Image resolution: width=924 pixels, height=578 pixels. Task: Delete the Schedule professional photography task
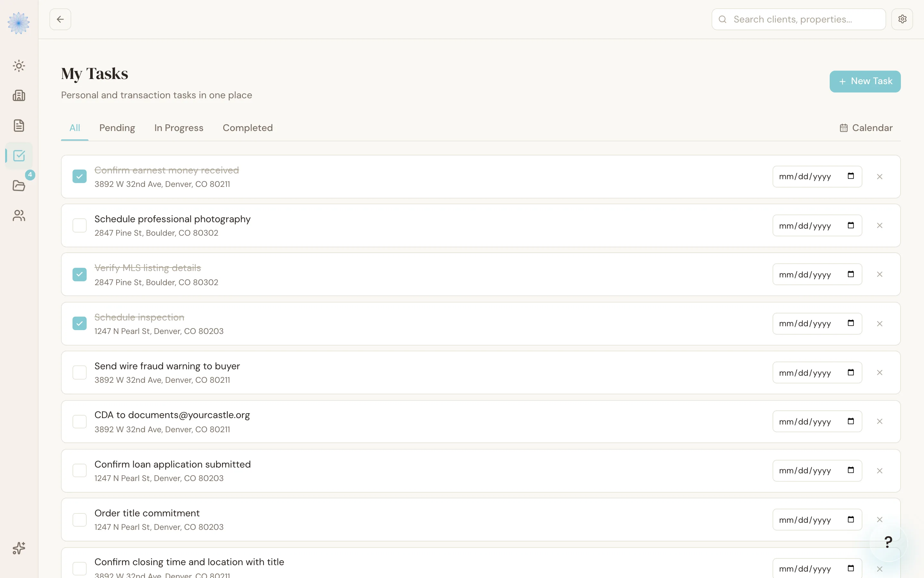tap(880, 225)
